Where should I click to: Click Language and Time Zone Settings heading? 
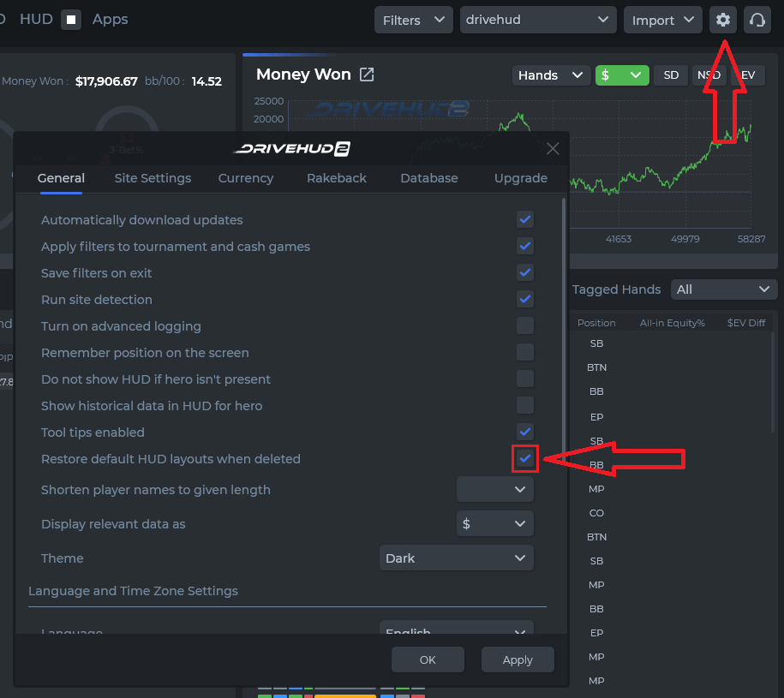(133, 591)
